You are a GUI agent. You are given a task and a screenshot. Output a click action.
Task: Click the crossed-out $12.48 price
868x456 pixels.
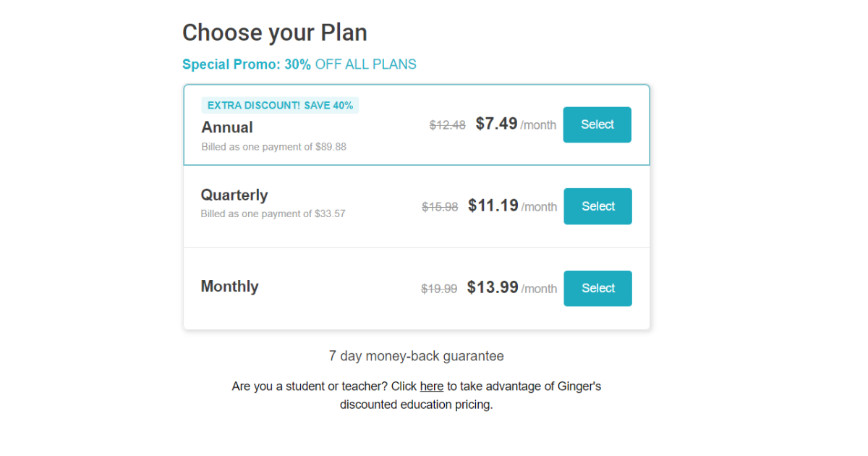click(447, 125)
